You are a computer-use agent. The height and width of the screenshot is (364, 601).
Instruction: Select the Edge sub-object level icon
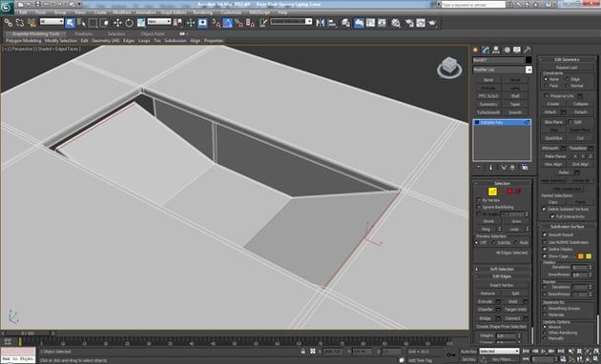[x=492, y=192]
